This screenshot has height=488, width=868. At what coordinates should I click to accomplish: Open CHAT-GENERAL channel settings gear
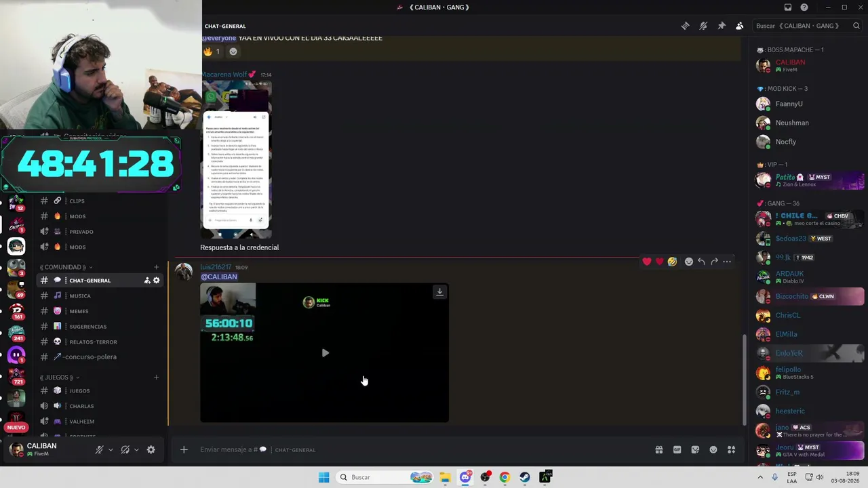[157, 281]
